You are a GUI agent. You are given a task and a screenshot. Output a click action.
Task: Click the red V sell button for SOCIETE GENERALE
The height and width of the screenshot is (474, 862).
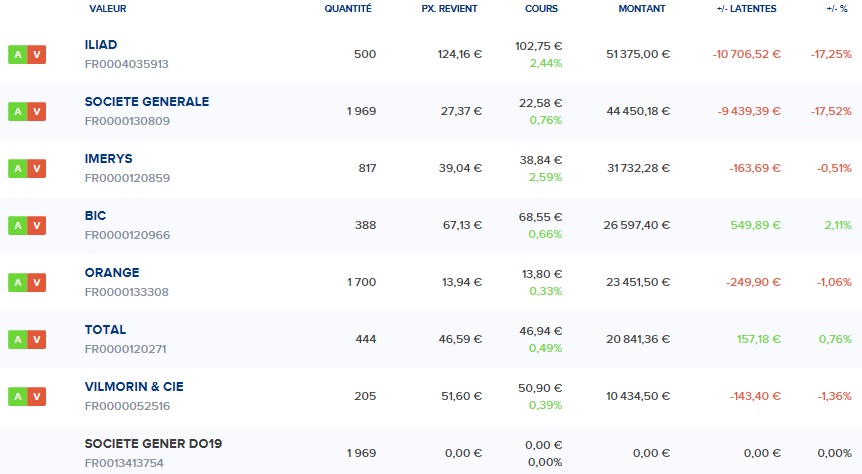(x=37, y=112)
